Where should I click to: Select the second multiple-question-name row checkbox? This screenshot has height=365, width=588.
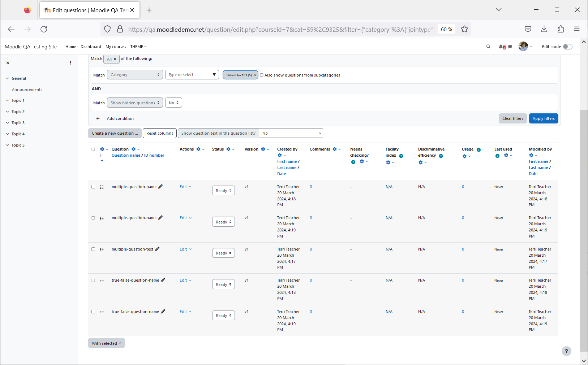(x=93, y=218)
